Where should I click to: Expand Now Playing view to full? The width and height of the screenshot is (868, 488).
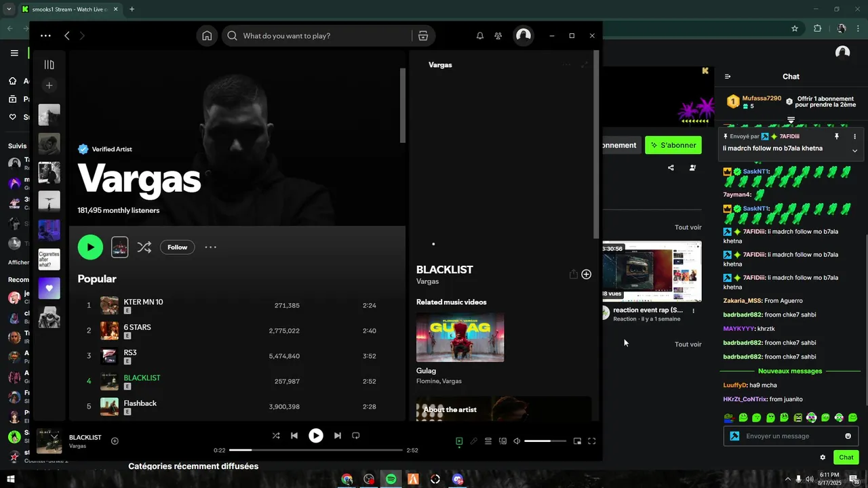[585, 64]
